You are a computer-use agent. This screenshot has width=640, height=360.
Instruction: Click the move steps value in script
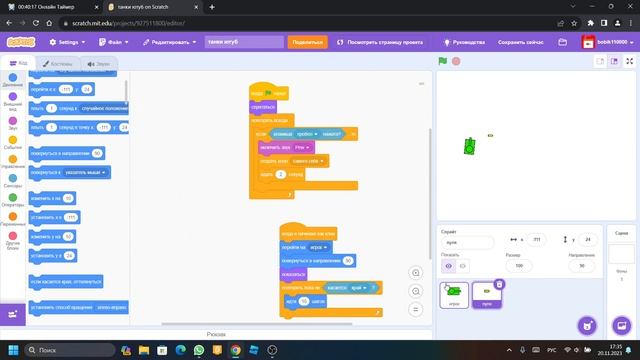point(303,301)
